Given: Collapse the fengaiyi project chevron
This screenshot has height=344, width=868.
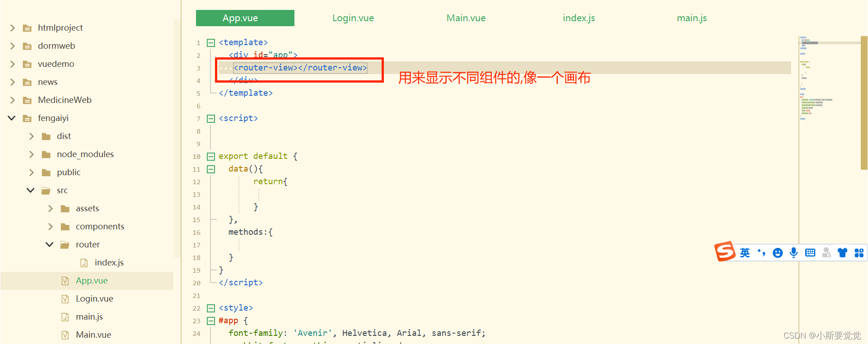Looking at the screenshot, I should pyautogui.click(x=12, y=118).
